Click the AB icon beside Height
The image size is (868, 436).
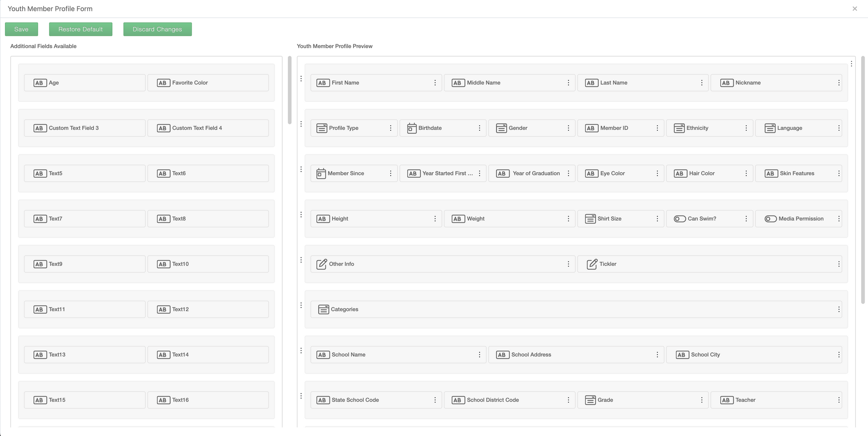323,218
